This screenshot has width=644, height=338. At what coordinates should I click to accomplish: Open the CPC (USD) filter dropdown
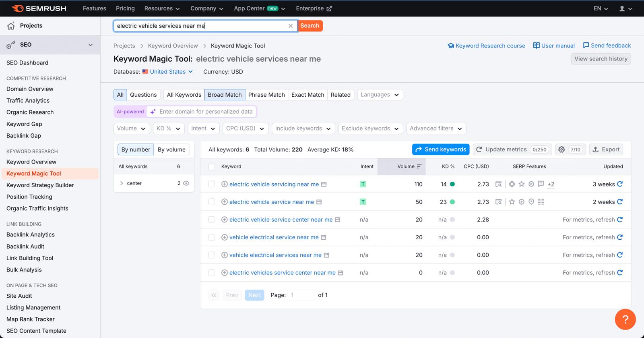point(246,129)
